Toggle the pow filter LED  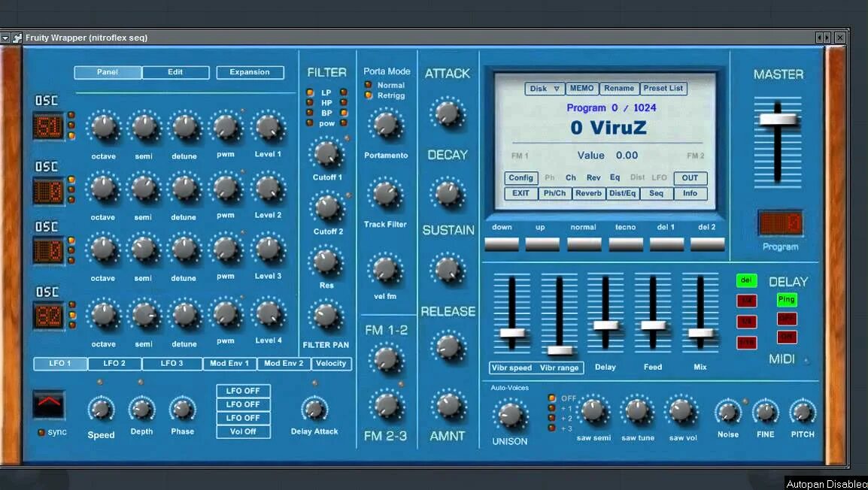(x=310, y=122)
